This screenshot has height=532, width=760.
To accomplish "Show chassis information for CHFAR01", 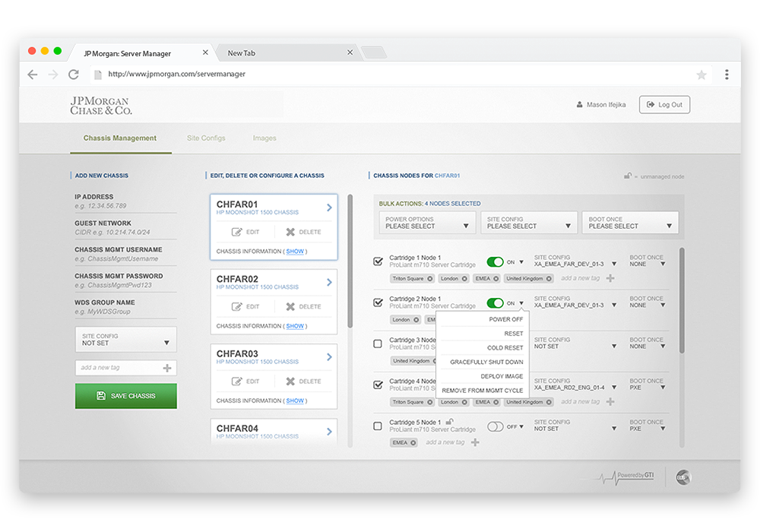I will (295, 252).
